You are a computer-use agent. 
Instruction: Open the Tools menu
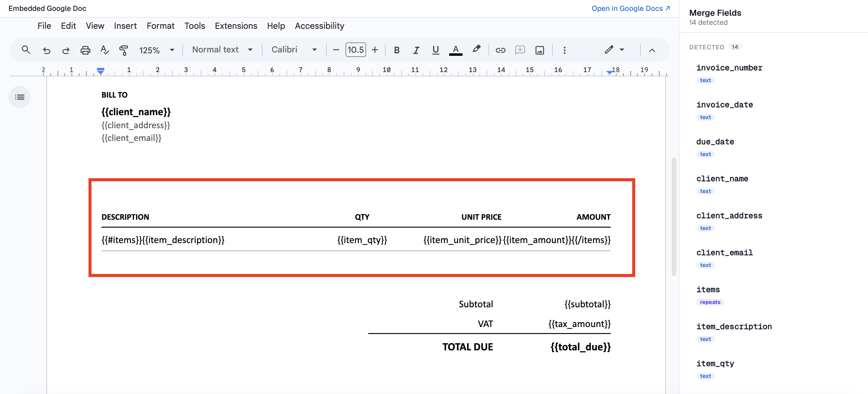click(195, 26)
